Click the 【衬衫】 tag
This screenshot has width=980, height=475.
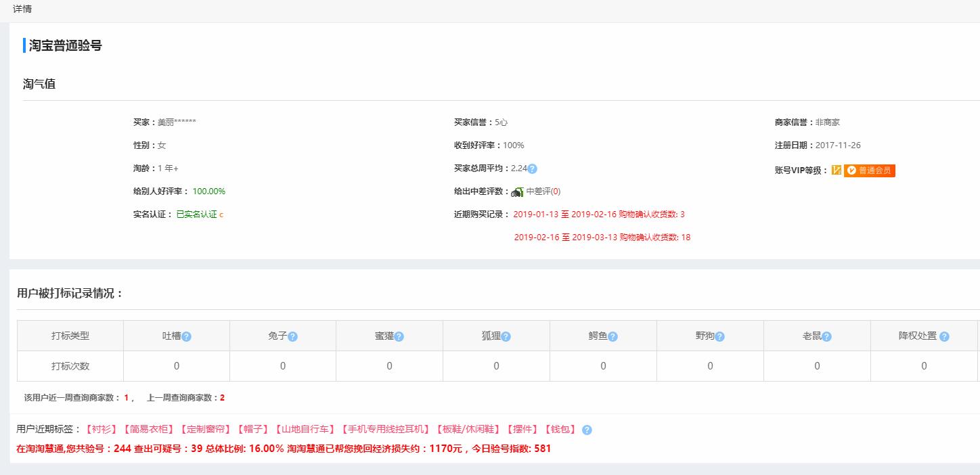[101, 430]
